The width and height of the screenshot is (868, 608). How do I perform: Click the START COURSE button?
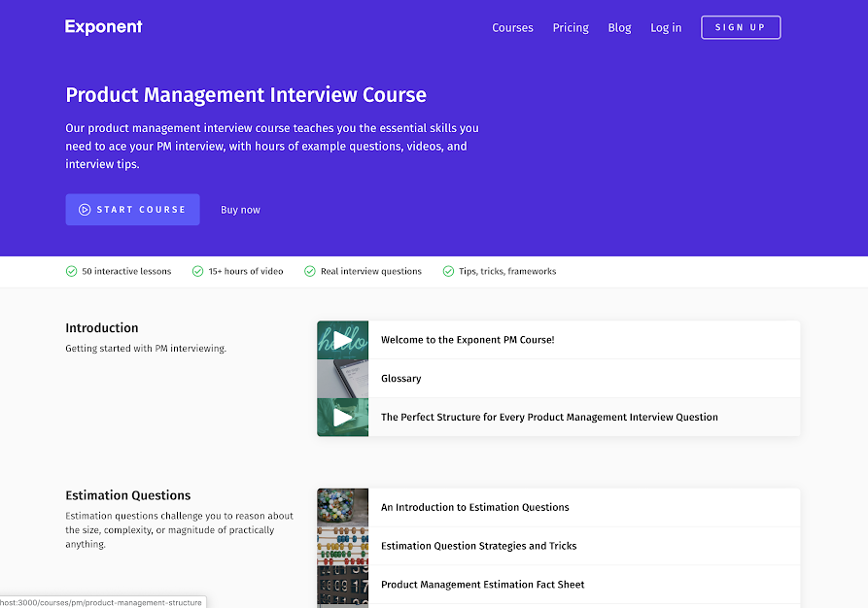tap(133, 209)
